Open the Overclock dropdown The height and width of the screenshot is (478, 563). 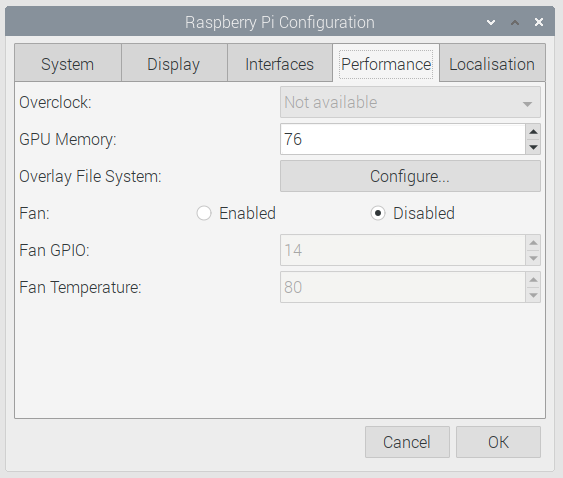(x=410, y=102)
